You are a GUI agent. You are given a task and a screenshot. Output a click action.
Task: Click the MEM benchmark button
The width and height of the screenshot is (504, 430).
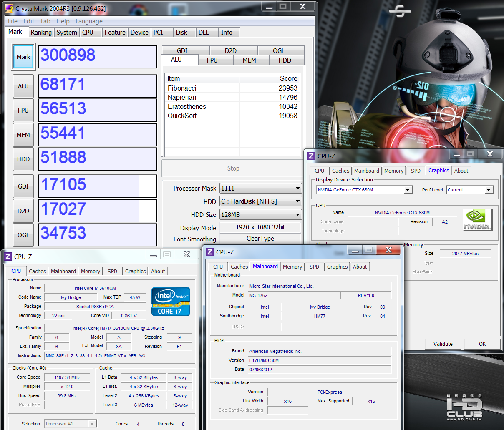[23, 135]
